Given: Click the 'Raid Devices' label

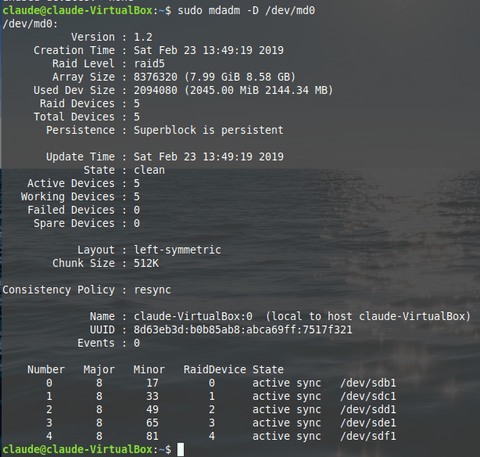Looking at the screenshot, I should point(77,104).
